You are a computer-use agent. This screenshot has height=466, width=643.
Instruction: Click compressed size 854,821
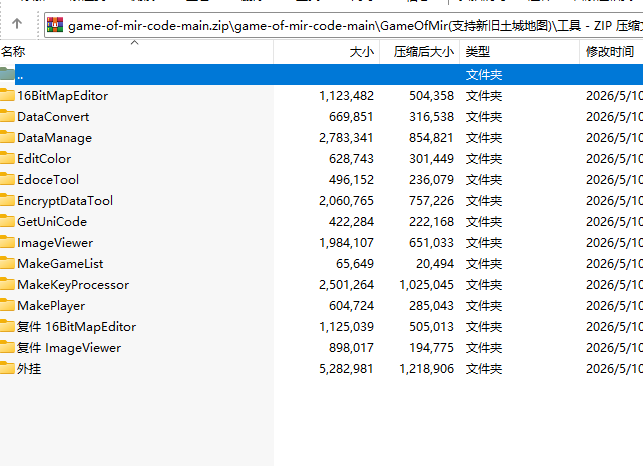pos(431,138)
